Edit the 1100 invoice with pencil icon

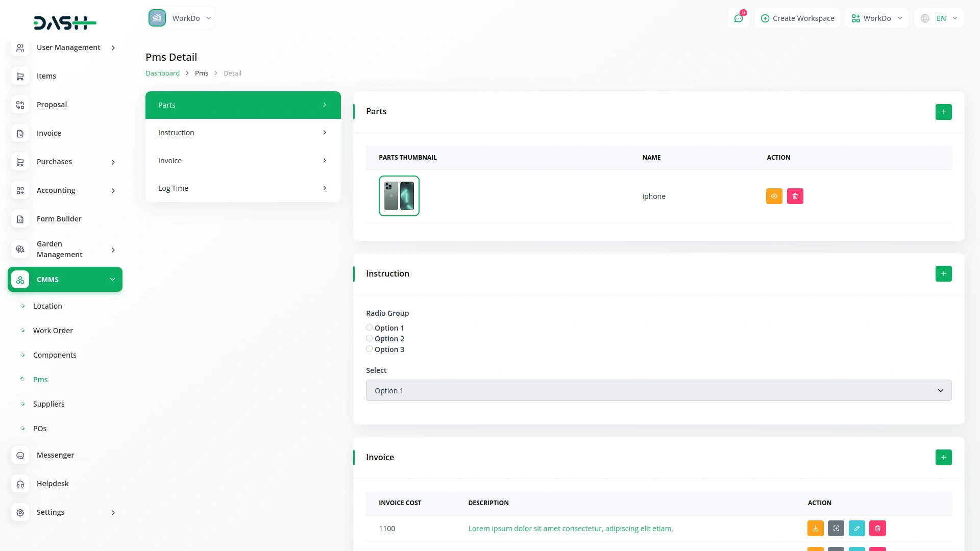[856, 529]
